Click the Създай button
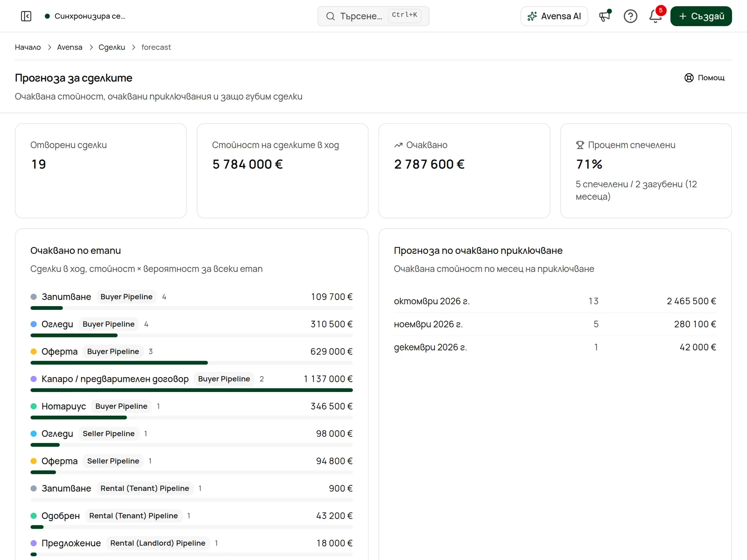Viewport: 747px width, 560px height. click(x=701, y=16)
